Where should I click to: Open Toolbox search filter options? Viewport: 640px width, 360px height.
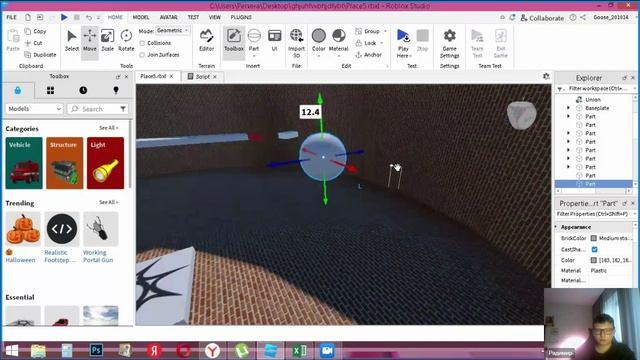click(x=123, y=109)
